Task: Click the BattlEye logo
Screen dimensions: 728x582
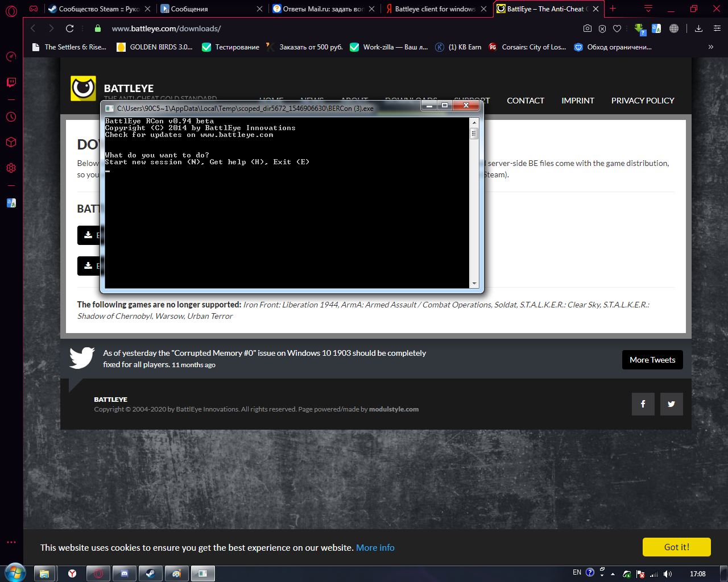Action: (83, 88)
